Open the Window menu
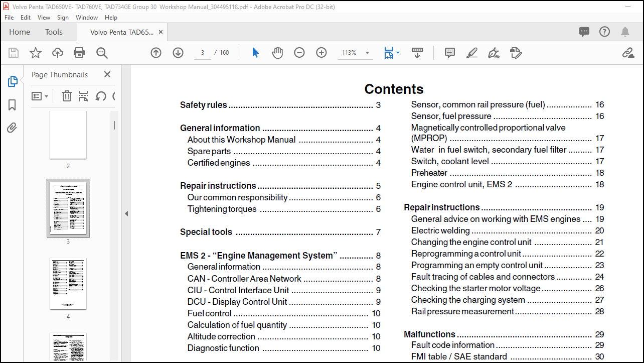The height and width of the screenshot is (363, 644). (x=87, y=17)
